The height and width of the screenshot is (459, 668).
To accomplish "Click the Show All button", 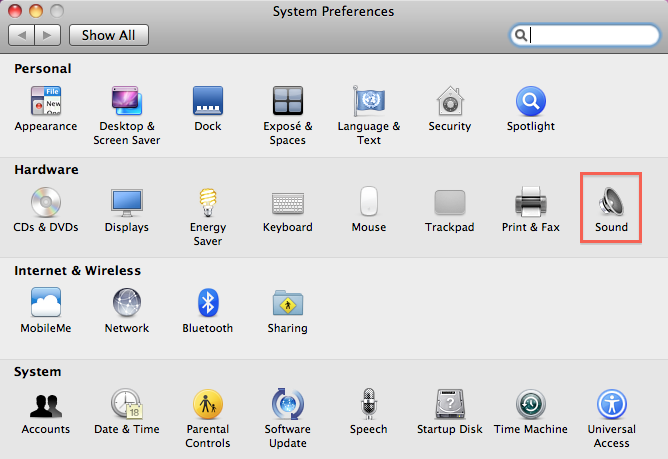I will pos(109,35).
